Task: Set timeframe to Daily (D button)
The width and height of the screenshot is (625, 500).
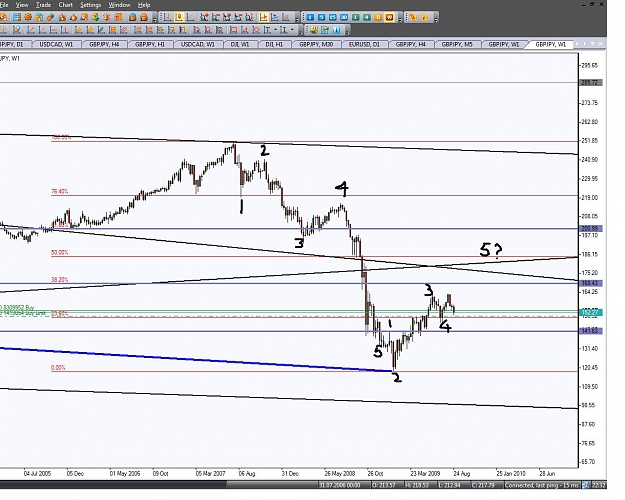Action: (x=378, y=17)
